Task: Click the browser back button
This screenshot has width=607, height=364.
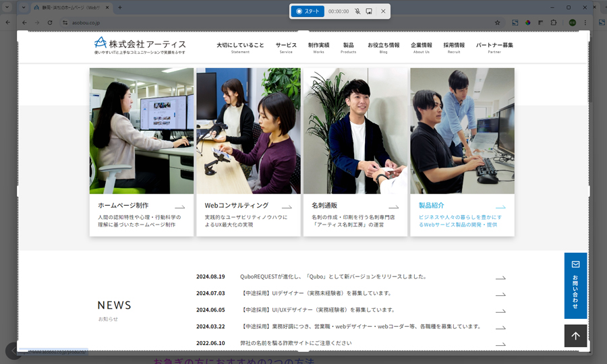Action: 24,23
